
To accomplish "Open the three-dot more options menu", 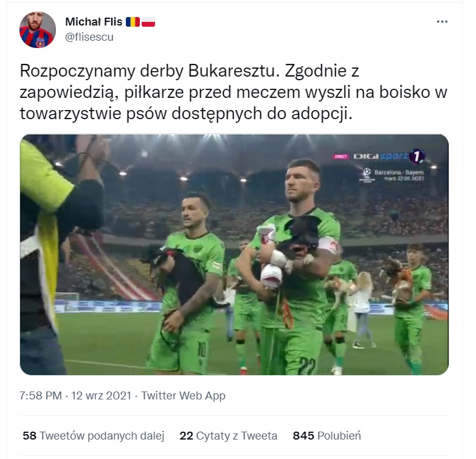I will pos(443,22).
